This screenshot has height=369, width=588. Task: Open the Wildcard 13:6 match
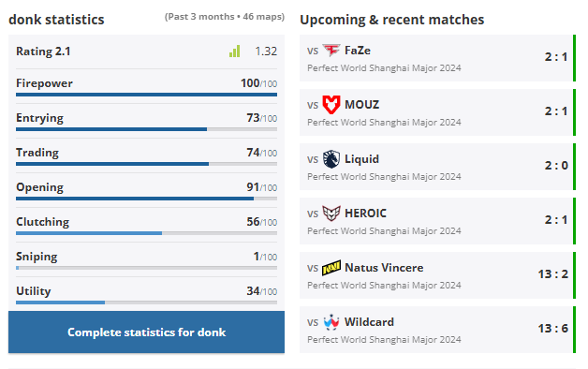pyautogui.click(x=437, y=330)
